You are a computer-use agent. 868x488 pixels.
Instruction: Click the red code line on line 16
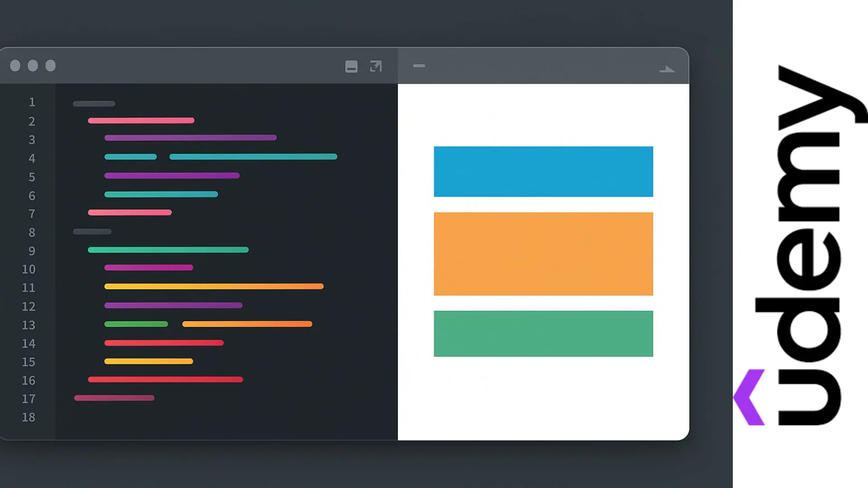click(165, 380)
